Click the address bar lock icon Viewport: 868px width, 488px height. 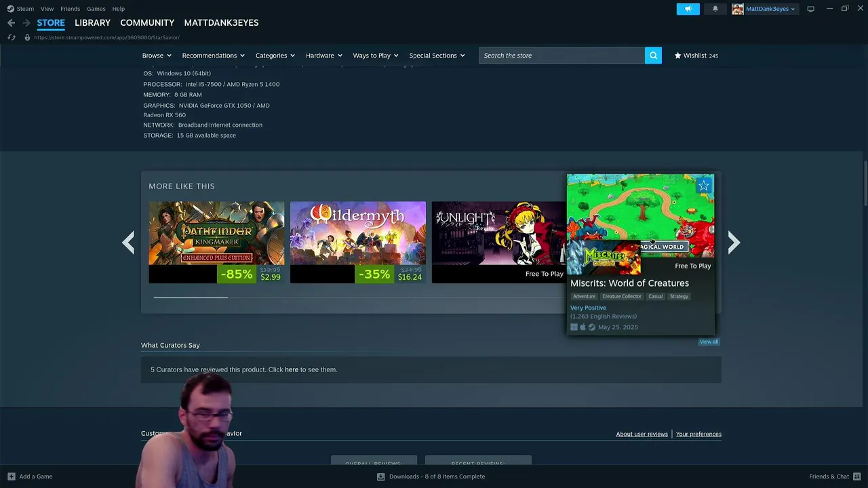coord(27,37)
